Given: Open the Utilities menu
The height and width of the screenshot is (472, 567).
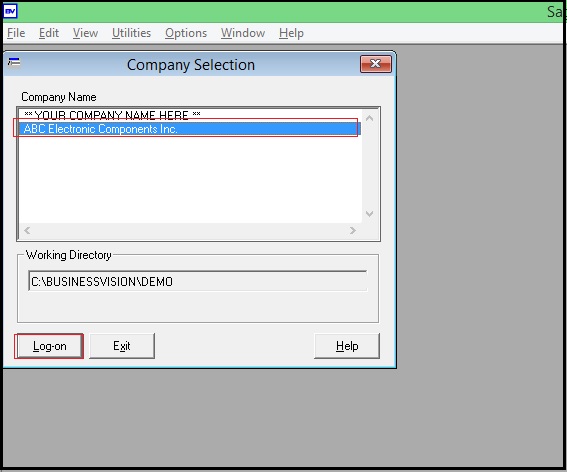Looking at the screenshot, I should (x=132, y=33).
